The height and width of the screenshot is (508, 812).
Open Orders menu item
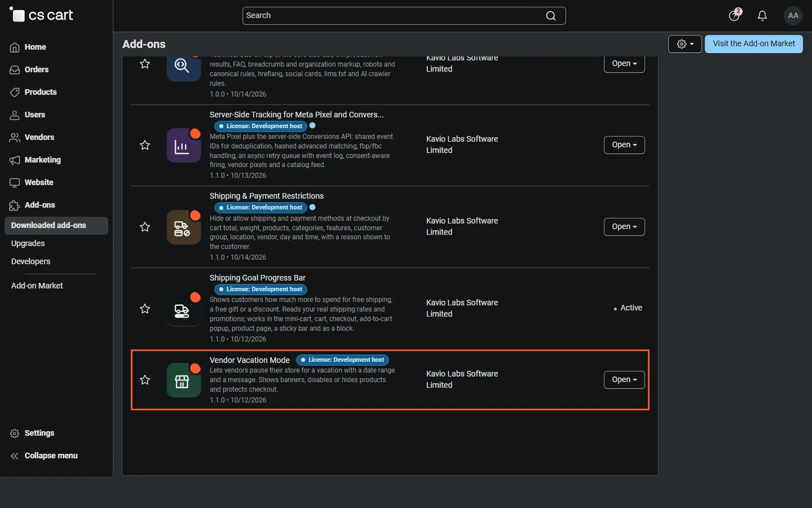37,70
